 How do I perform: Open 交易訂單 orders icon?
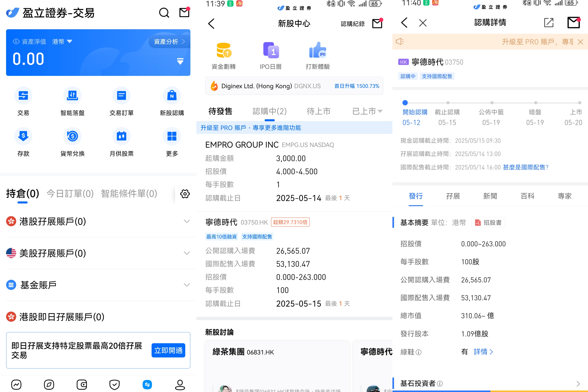(121, 102)
